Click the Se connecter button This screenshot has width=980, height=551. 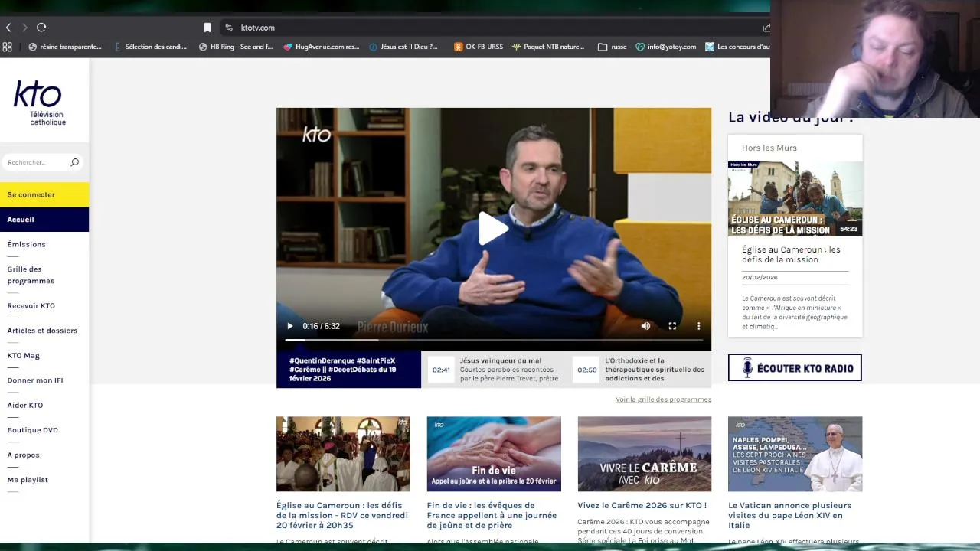[44, 194]
